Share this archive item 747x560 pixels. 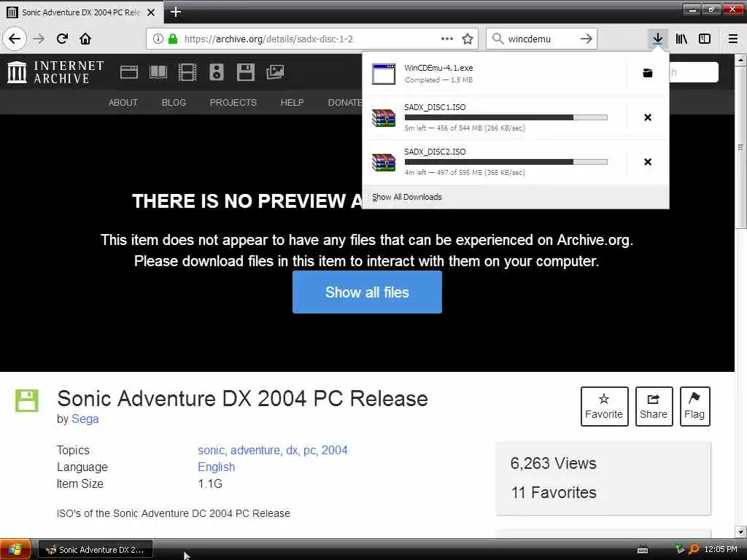654,406
